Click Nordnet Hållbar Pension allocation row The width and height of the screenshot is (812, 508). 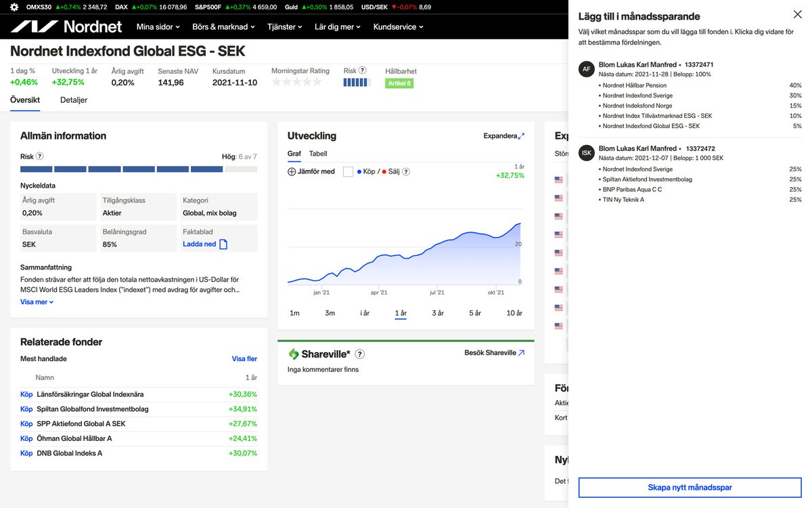[x=700, y=85]
